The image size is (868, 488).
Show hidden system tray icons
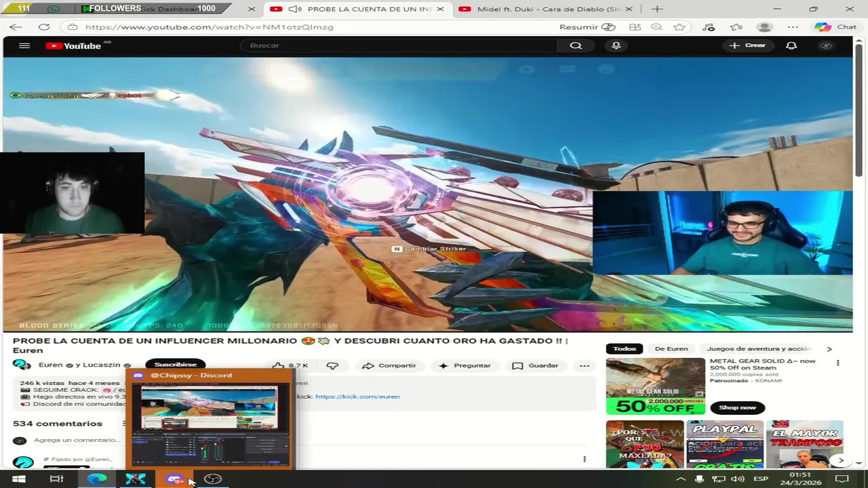(681, 479)
